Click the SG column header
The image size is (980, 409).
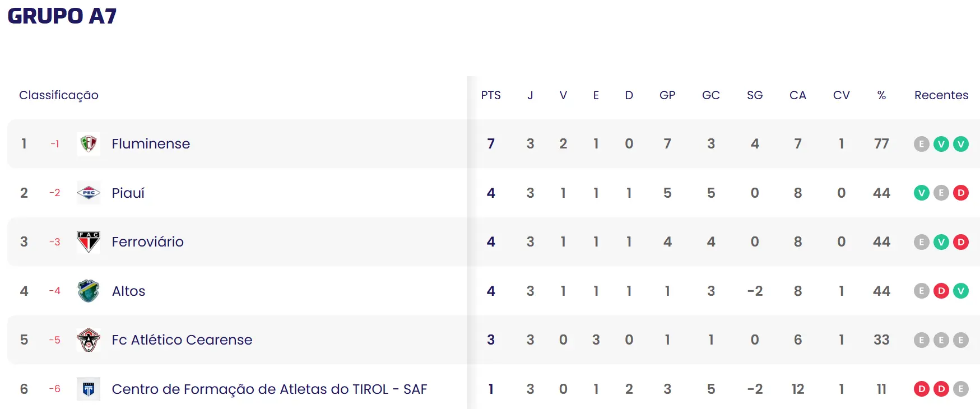[754, 95]
